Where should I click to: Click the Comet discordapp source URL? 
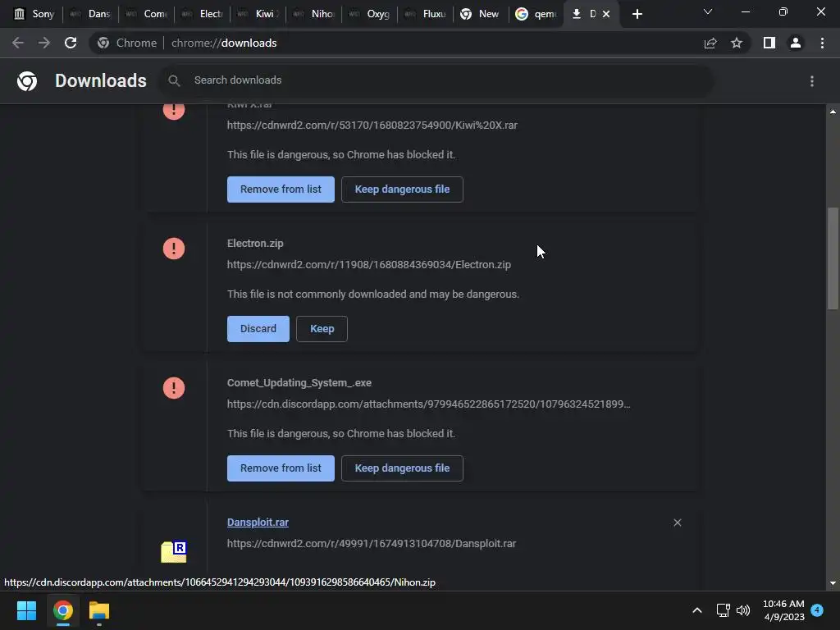pyautogui.click(x=428, y=404)
